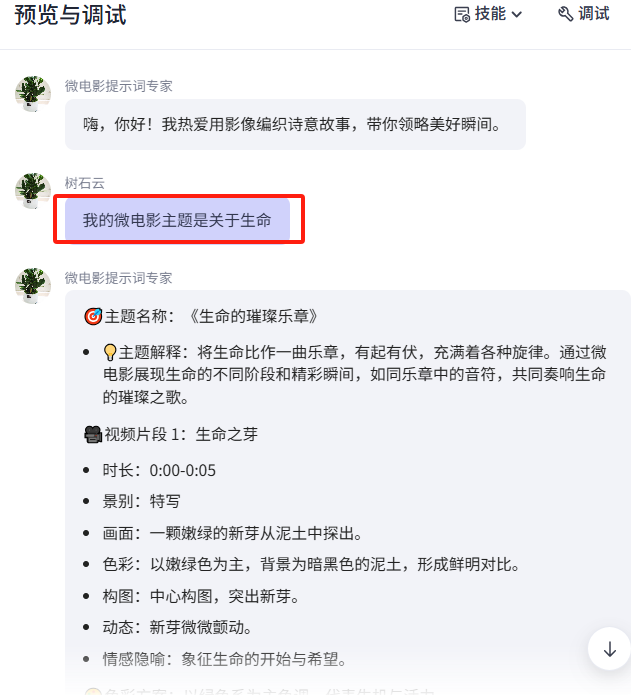This screenshot has height=695, width=631.
Task: Click the first 微电影提示词专家 name label
Action: 118,86
